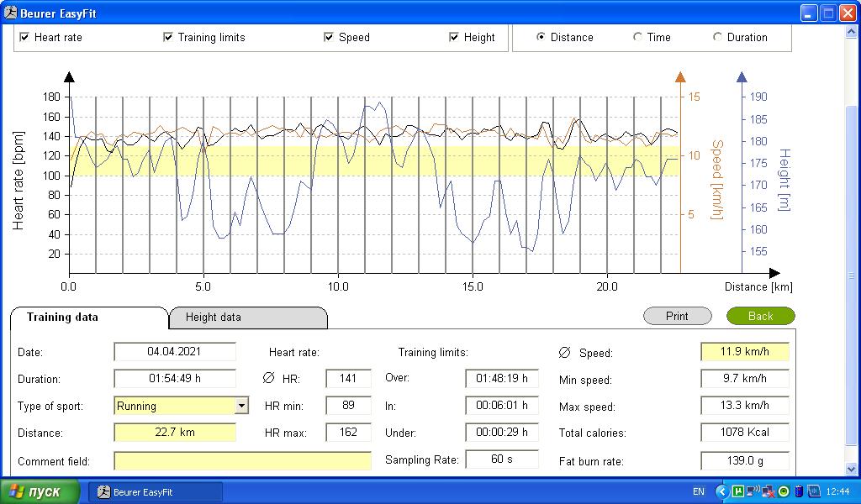Viewport: 861px width, 504px height.
Task: Click the Fat burn rate value 139.0 g
Action: tap(745, 460)
